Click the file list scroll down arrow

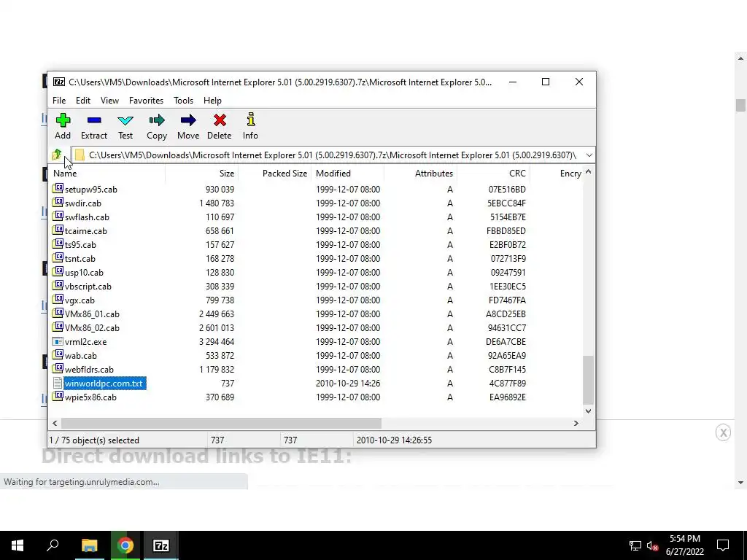point(589,411)
